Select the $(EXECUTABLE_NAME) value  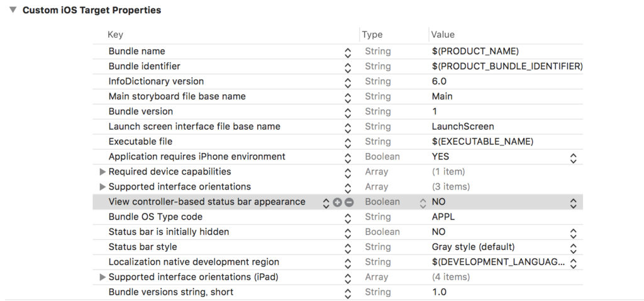click(x=482, y=142)
